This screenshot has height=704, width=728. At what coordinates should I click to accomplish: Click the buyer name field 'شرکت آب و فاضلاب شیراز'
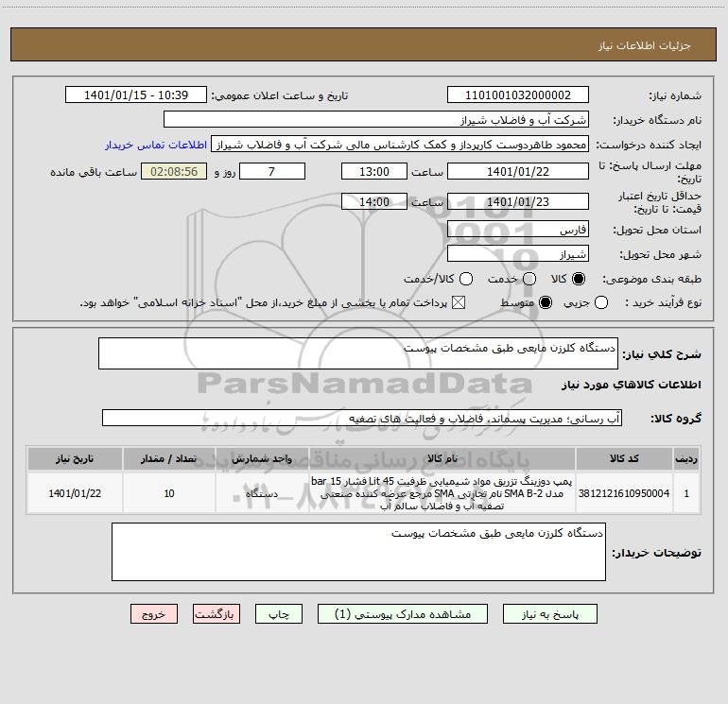(x=376, y=119)
